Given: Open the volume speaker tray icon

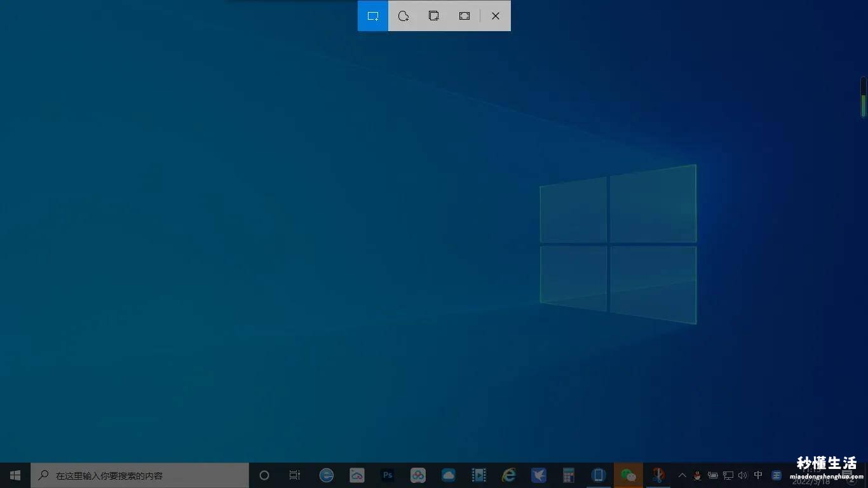Looking at the screenshot, I should tap(743, 475).
